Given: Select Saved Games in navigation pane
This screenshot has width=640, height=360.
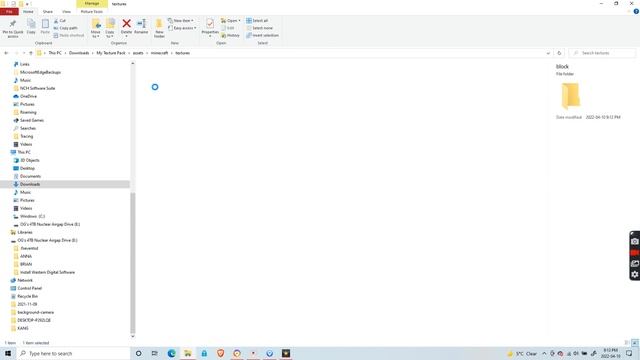Looking at the screenshot, I should click(31, 120).
